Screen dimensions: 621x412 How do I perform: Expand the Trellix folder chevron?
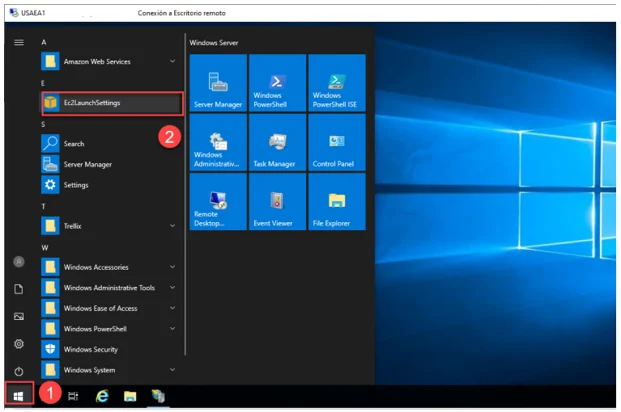pos(173,225)
